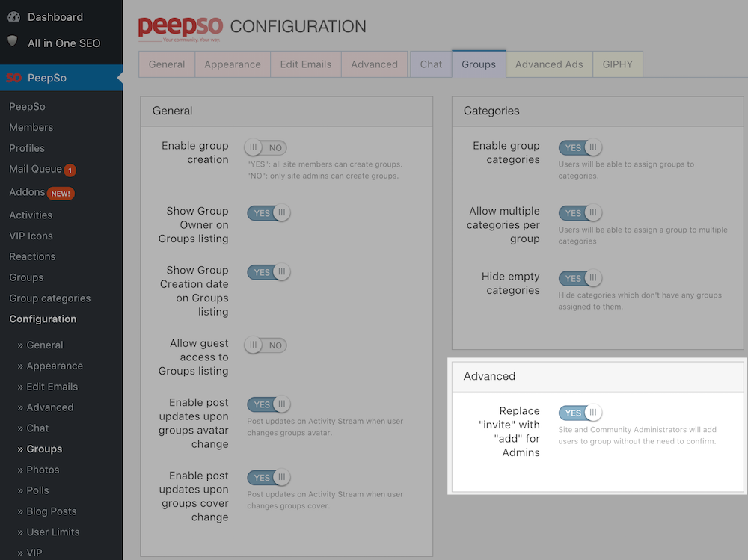Go to » Edit Emails sidebar submenu
The width and height of the screenshot is (748, 560).
tap(48, 387)
